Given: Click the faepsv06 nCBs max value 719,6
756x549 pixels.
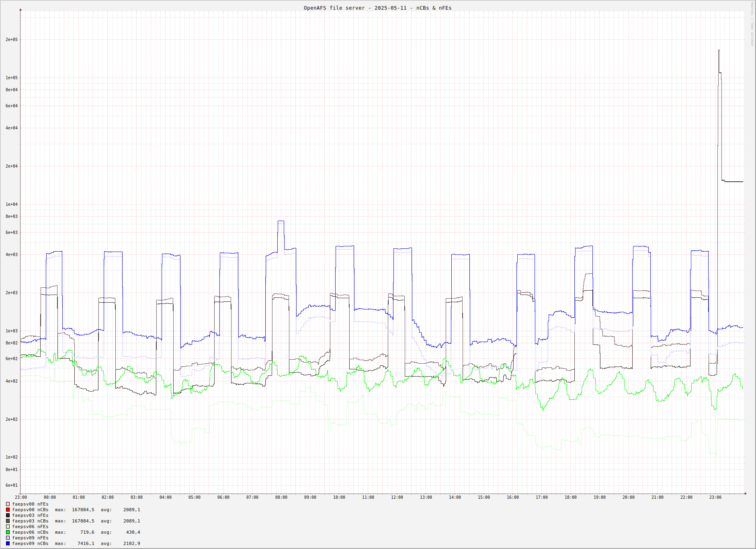Looking at the screenshot, I should coord(87,532).
